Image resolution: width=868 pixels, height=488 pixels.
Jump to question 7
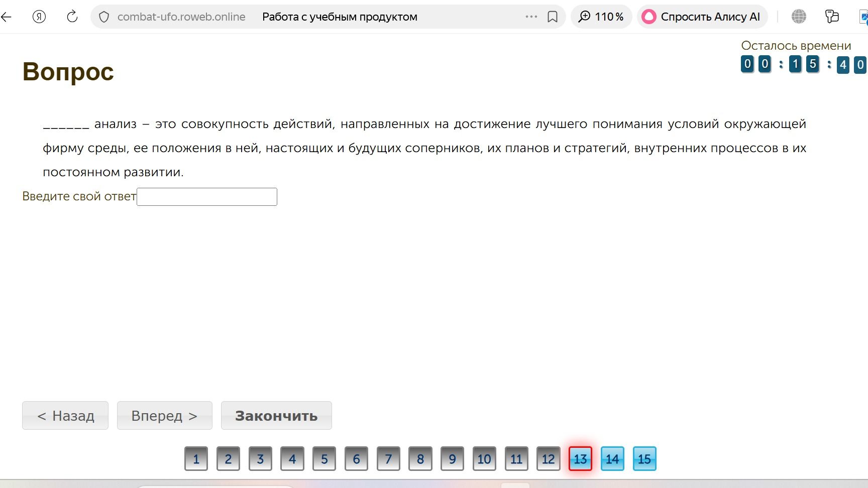[388, 458]
